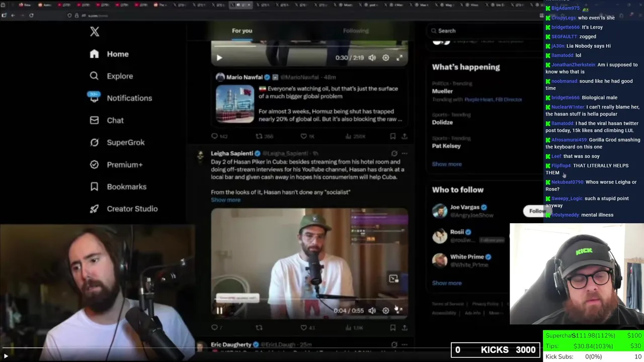This screenshot has width=644, height=362.
Task: Open Mario Nawfal's article thumbnail
Action: [x=235, y=104]
